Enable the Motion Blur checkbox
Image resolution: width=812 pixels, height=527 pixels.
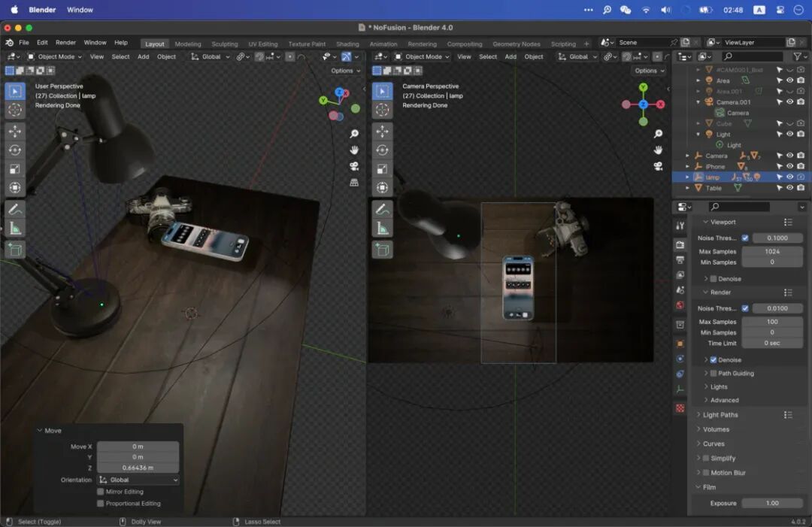(x=706, y=473)
